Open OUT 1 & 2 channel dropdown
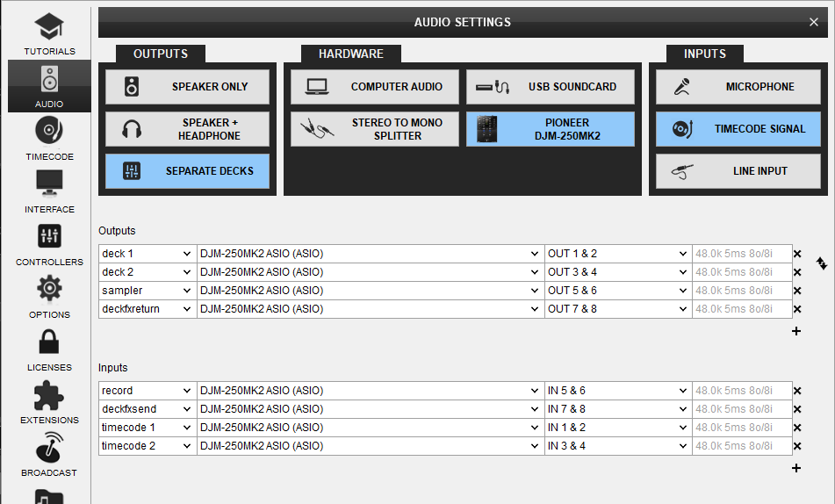 pyautogui.click(x=618, y=254)
